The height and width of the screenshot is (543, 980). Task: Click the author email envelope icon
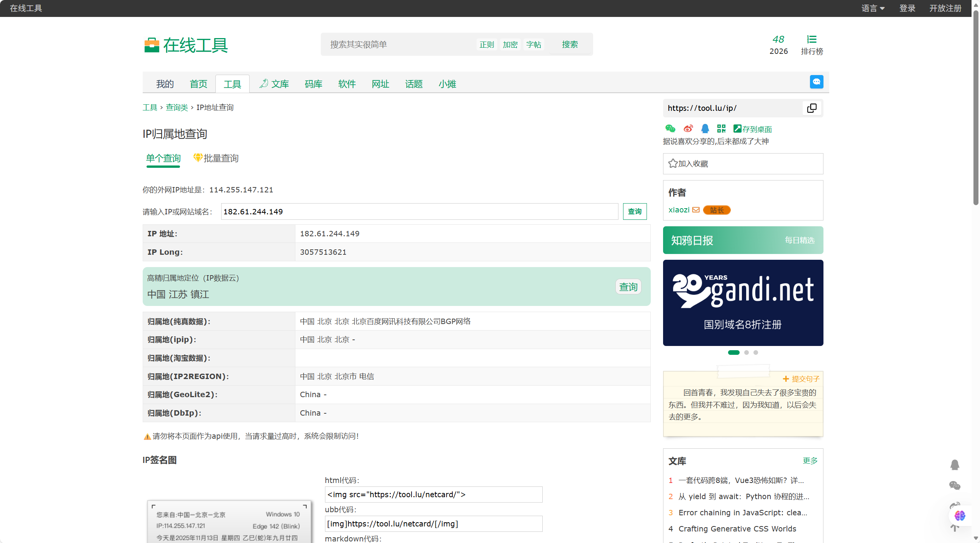[696, 210]
